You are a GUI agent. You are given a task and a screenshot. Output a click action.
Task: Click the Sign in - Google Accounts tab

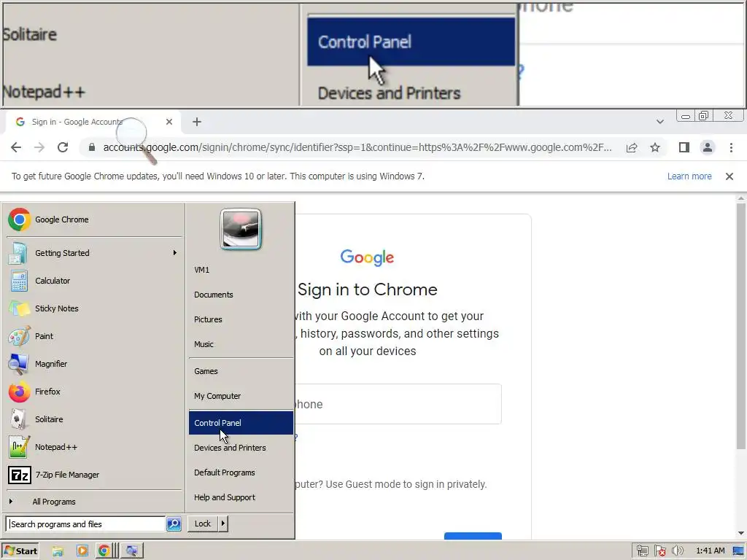(93, 122)
